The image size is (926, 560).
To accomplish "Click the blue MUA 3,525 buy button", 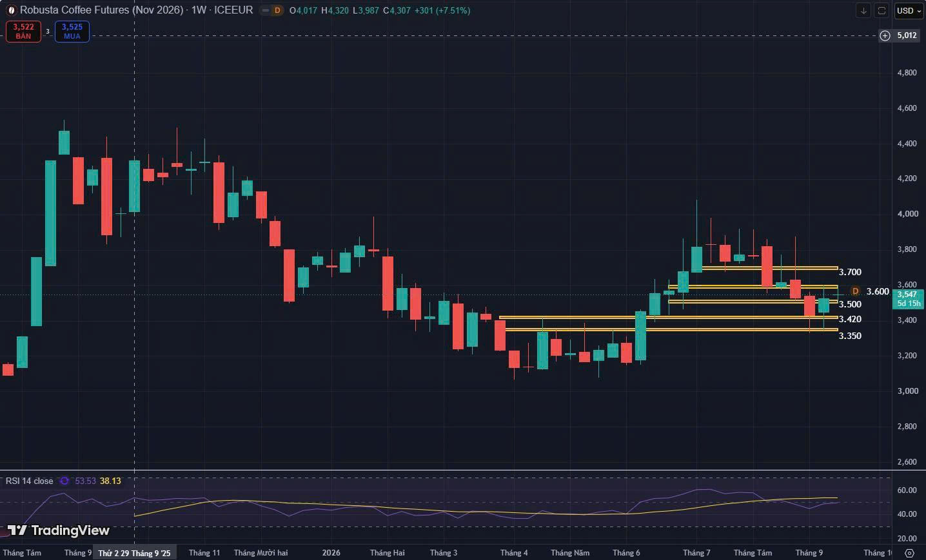I will pos(72,32).
